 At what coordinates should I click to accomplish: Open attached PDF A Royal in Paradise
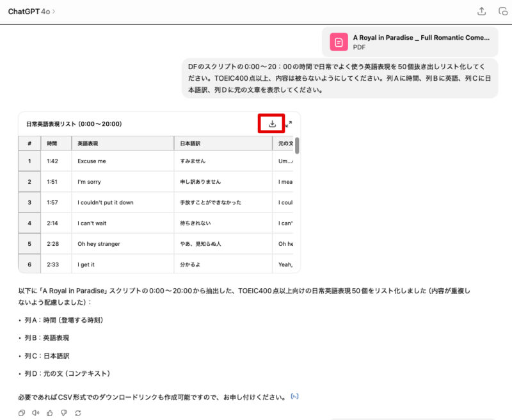(410, 42)
